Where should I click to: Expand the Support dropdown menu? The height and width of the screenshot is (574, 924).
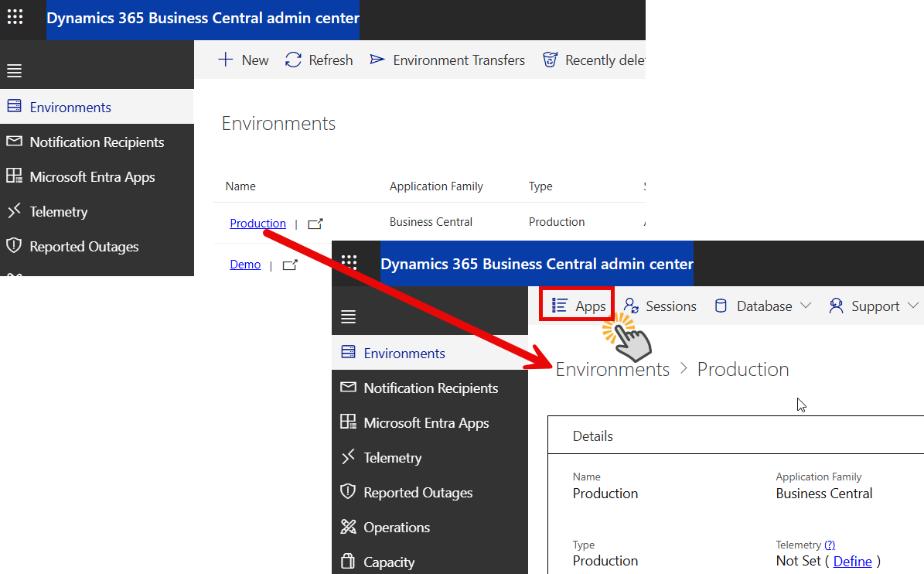[x=874, y=306]
